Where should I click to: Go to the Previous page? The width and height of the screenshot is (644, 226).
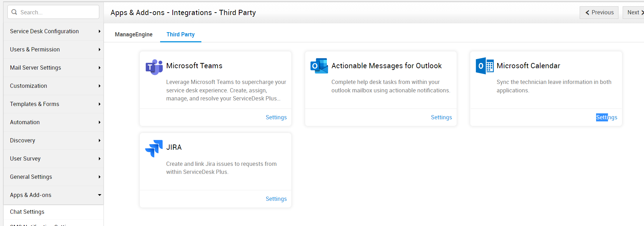tap(599, 13)
